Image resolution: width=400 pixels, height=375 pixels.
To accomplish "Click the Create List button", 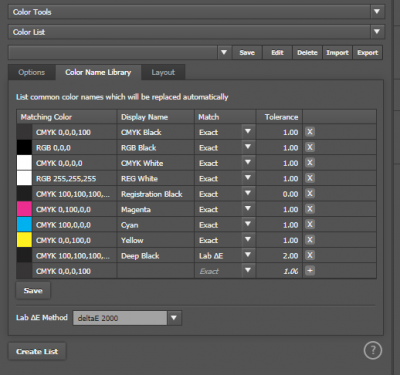I will tap(37, 351).
